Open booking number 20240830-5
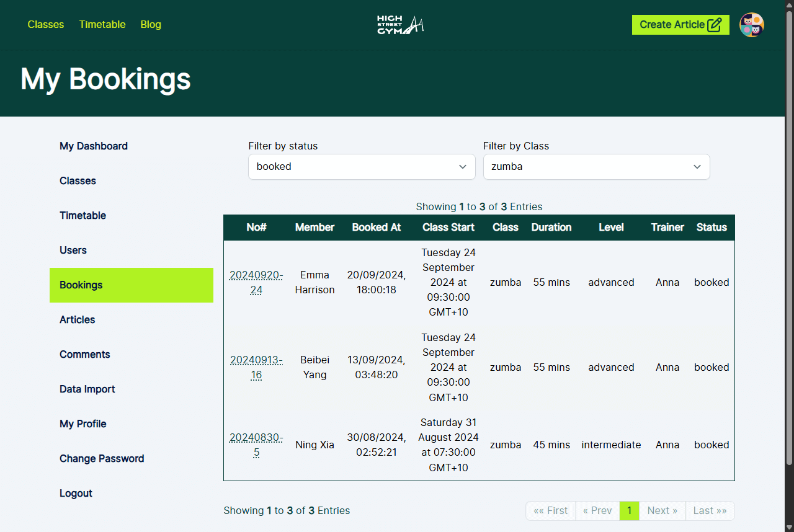 click(256, 445)
